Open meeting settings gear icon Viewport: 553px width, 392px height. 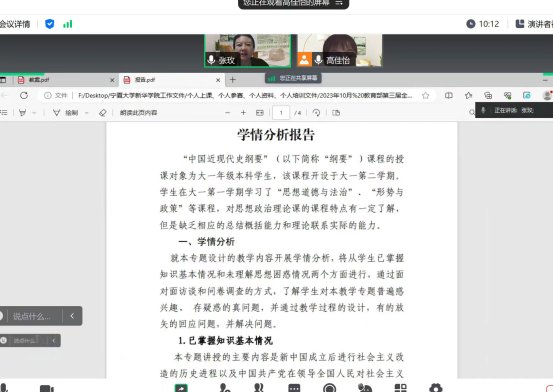click(436, 388)
